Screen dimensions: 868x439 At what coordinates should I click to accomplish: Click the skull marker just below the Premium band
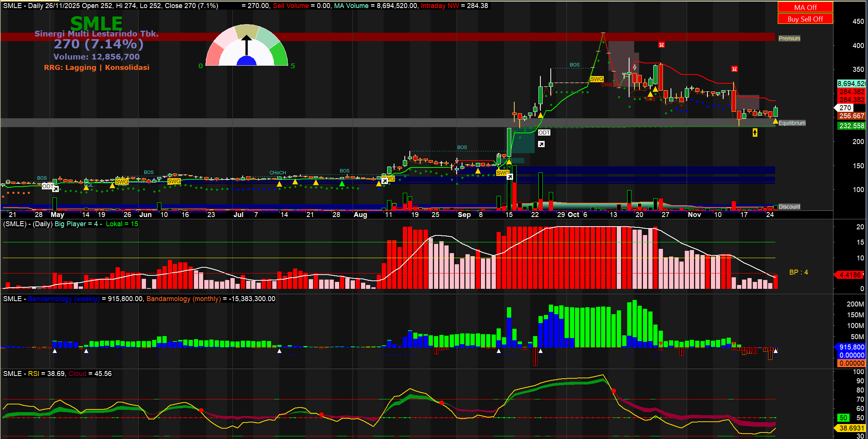pos(661,45)
